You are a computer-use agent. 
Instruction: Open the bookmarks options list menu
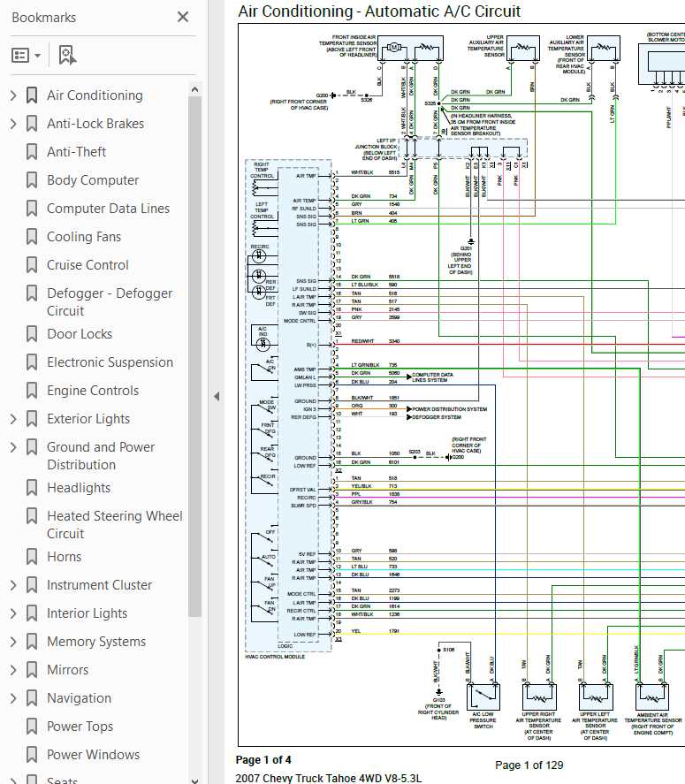pyautogui.click(x=26, y=56)
